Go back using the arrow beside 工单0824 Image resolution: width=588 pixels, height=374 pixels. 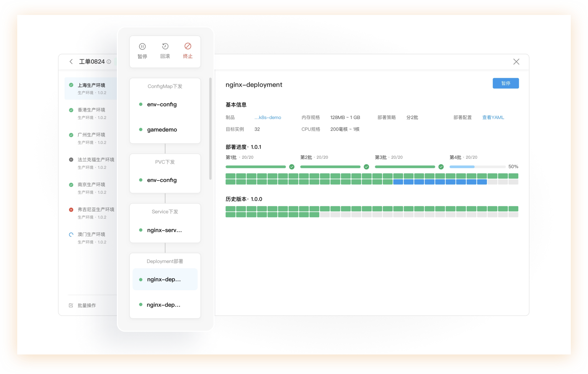click(71, 61)
